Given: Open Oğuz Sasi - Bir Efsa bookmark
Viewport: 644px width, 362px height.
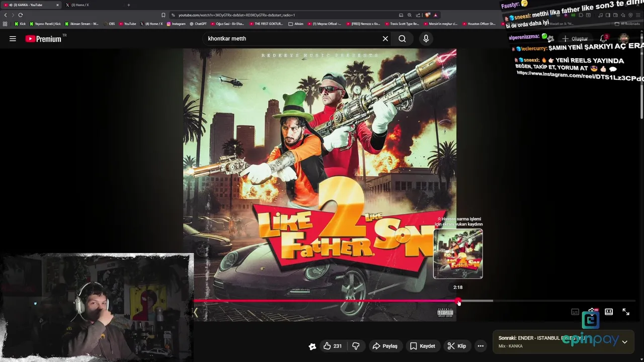Looking at the screenshot, I should (x=227, y=24).
